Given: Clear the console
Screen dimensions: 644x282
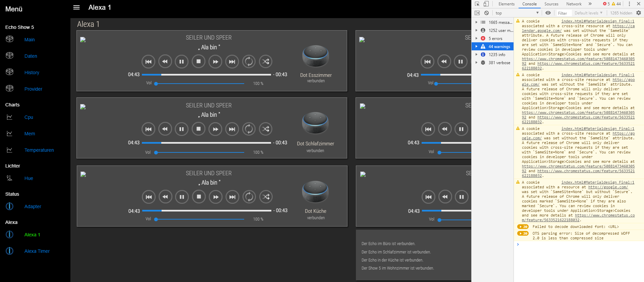Looking at the screenshot, I should point(486,13).
